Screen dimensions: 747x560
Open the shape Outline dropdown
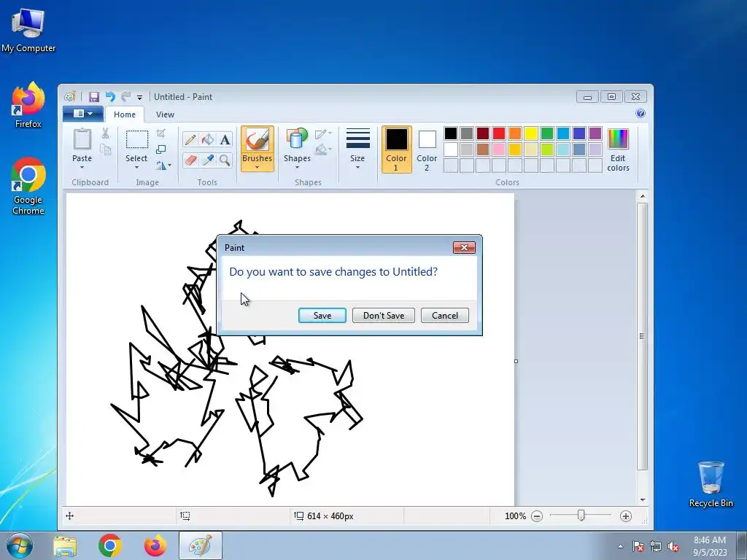323,134
